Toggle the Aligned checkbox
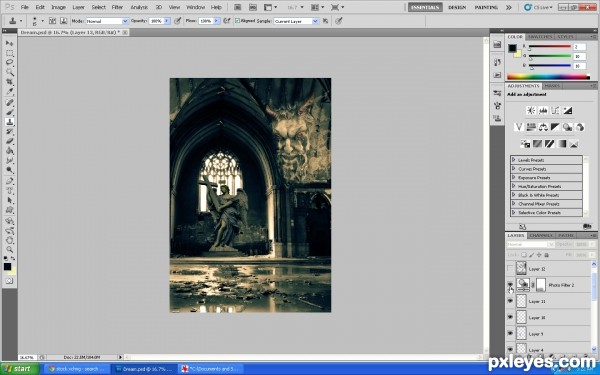The height and width of the screenshot is (375, 600). point(237,21)
